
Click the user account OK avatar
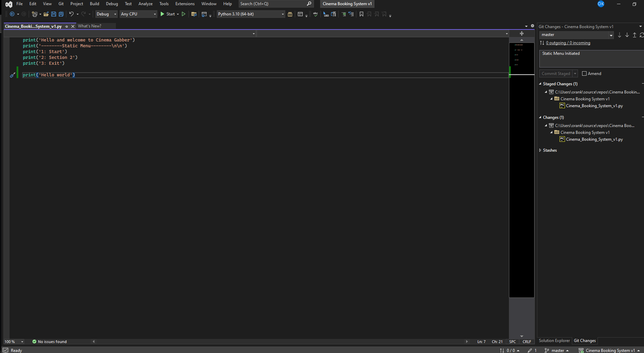(x=601, y=4)
